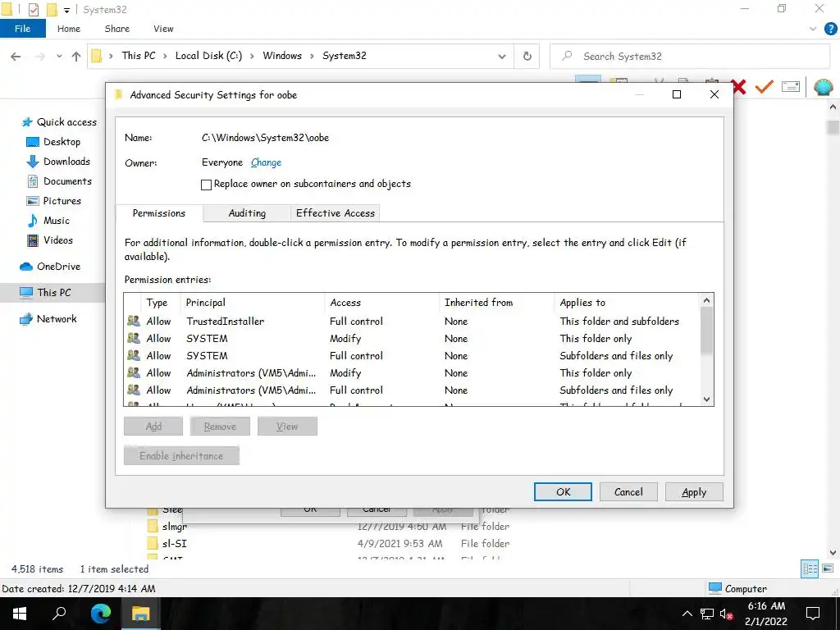Viewport: 840px width, 630px height.
Task: Click the Properties icon in quick access toolbar
Action: 33,10
